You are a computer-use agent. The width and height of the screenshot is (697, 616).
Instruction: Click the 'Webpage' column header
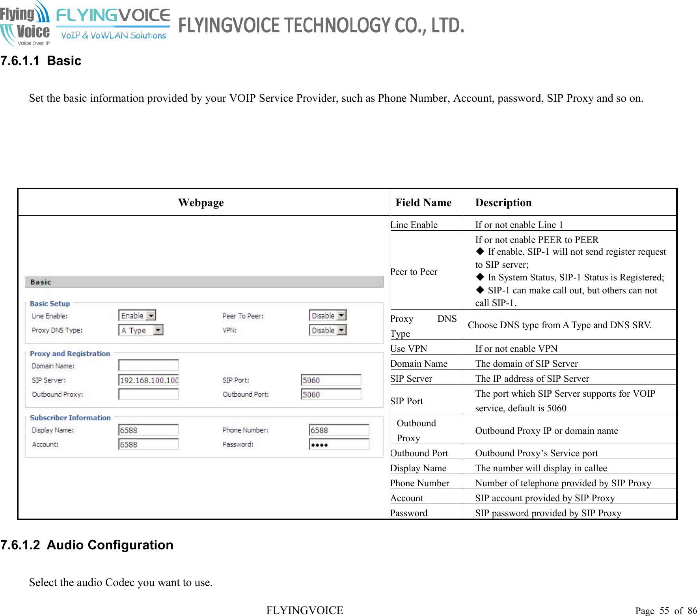pyautogui.click(x=201, y=202)
